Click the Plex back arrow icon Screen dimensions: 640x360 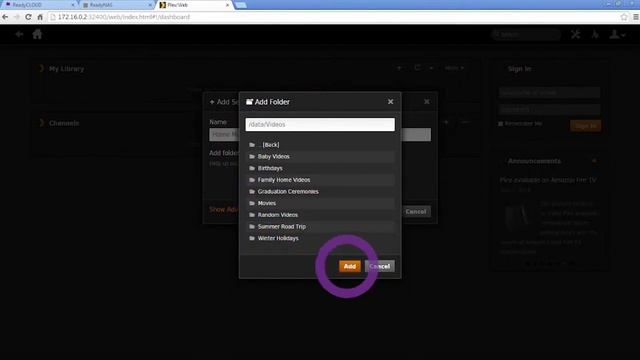tap(19, 34)
